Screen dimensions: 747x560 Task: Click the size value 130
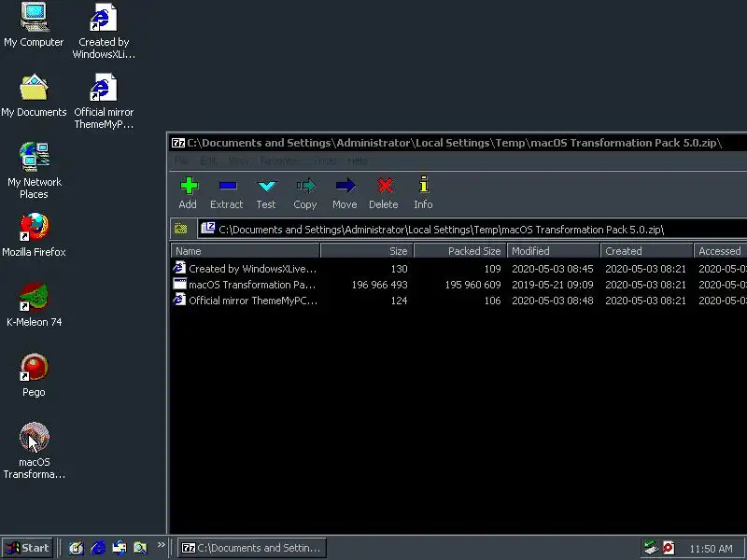pos(400,269)
